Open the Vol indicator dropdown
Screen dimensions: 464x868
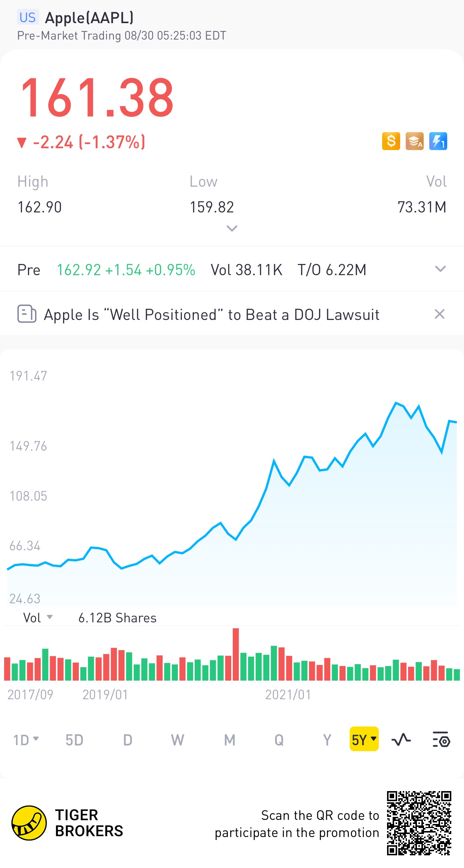pos(38,618)
